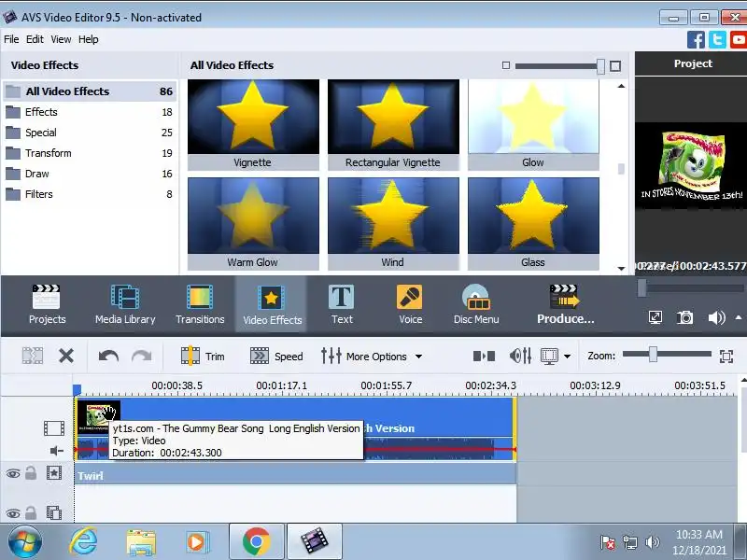
Task: Select the Warm Glow effect thumbnail
Action: click(x=253, y=224)
